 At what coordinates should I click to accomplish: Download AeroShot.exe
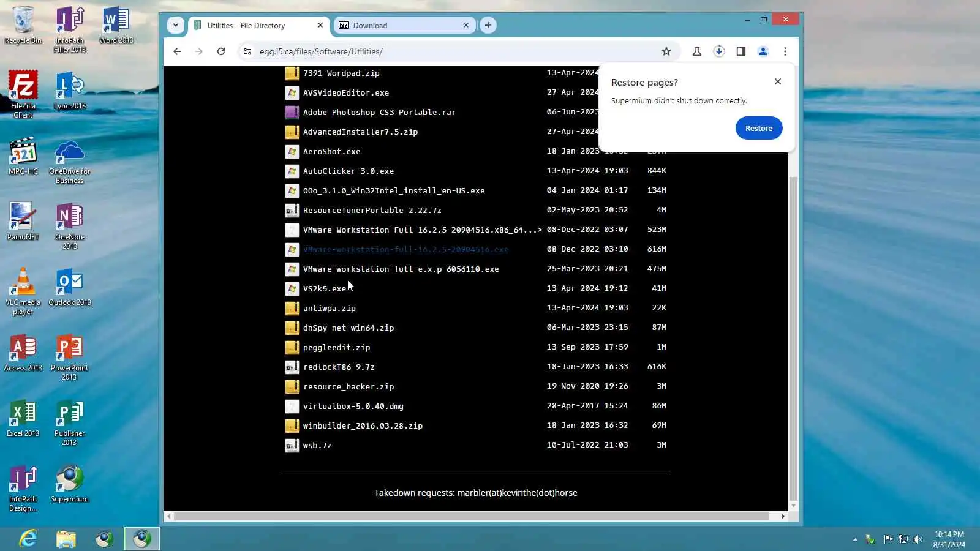(331, 151)
